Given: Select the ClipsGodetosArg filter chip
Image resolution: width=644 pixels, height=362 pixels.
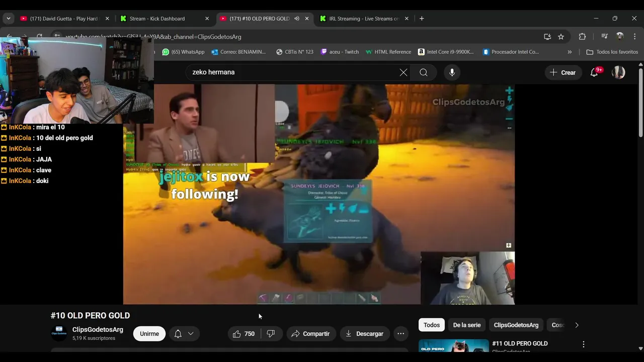Looking at the screenshot, I should click(516, 325).
